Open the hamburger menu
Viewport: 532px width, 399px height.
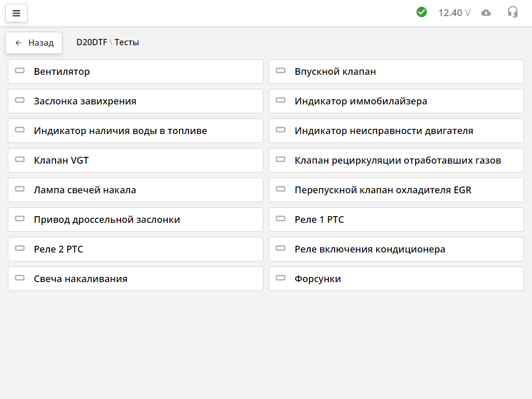[x=16, y=13]
